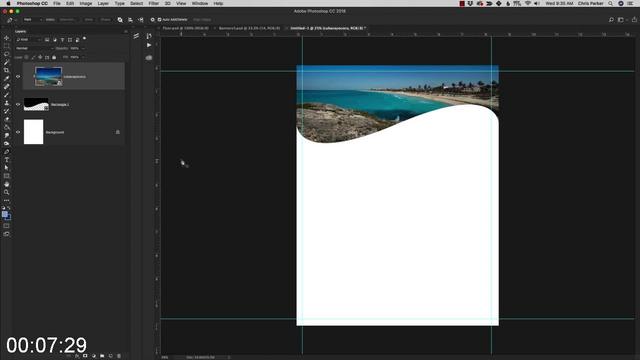Click the Quick Mask mode icon

[7, 226]
